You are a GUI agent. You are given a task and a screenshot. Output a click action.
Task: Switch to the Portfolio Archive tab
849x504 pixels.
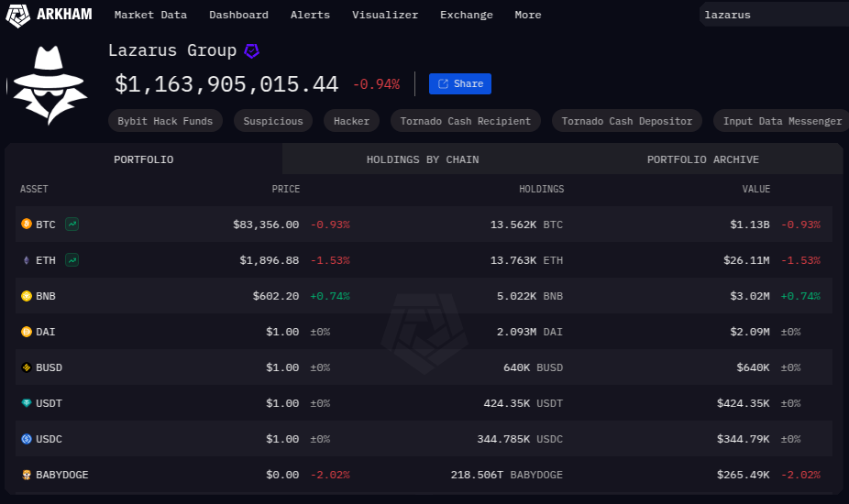point(703,159)
